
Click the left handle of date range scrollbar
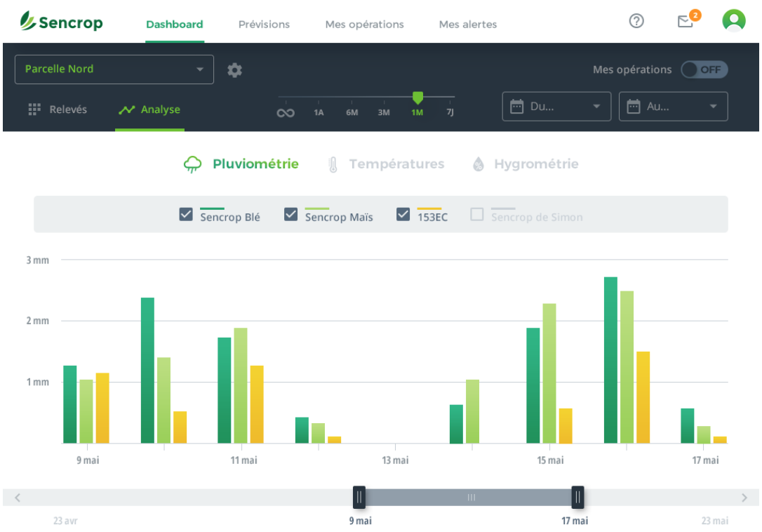(x=359, y=498)
